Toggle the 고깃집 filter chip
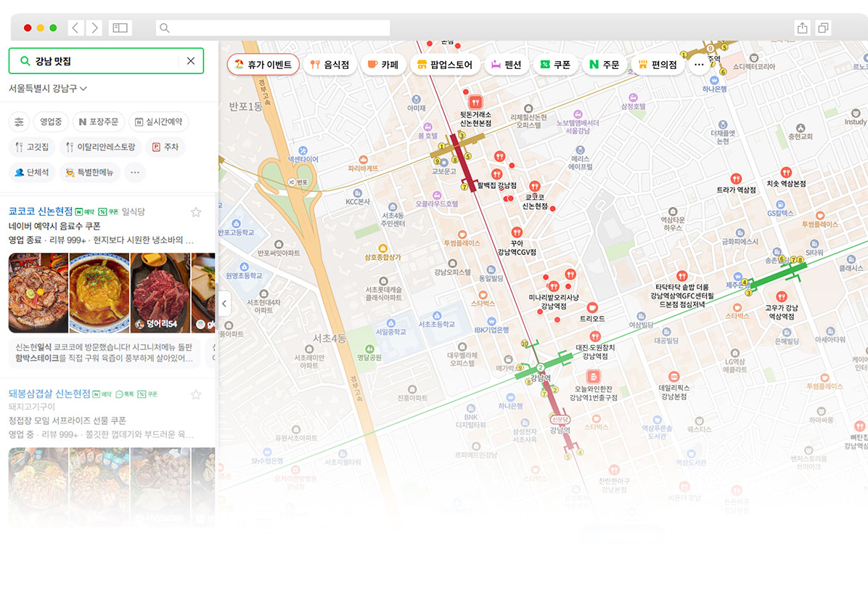This screenshot has width=868, height=613. tap(32, 147)
